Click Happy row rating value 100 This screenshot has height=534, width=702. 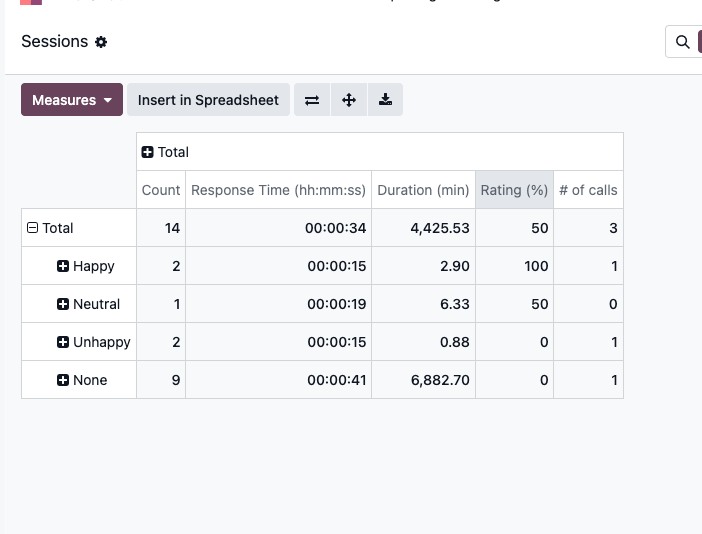[x=514, y=266]
